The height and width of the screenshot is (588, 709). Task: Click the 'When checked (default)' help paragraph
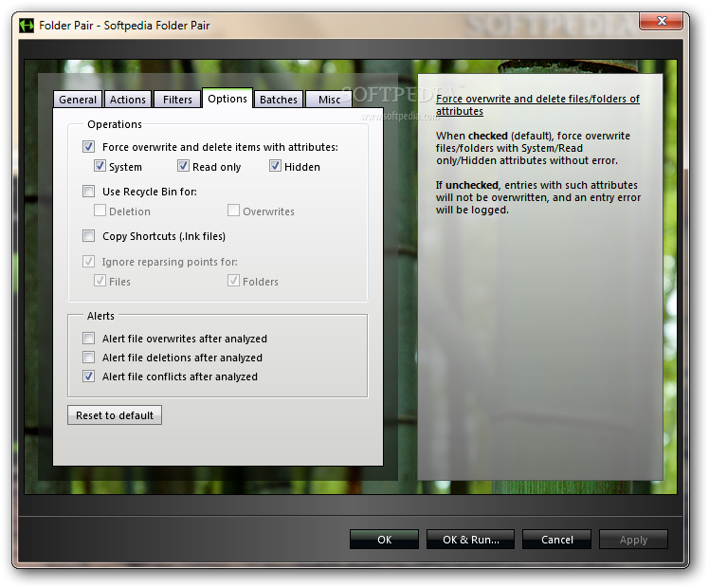(x=533, y=148)
